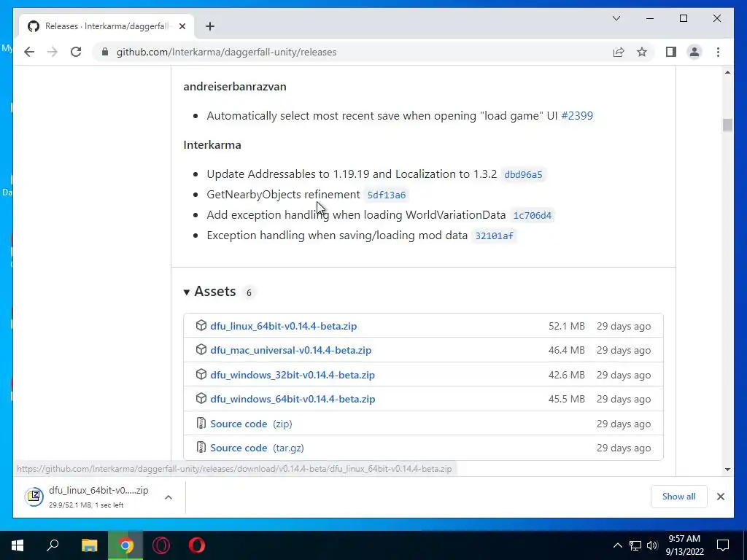The image size is (747, 560).
Task: Open Opera browser from taskbar
Action: (197, 545)
